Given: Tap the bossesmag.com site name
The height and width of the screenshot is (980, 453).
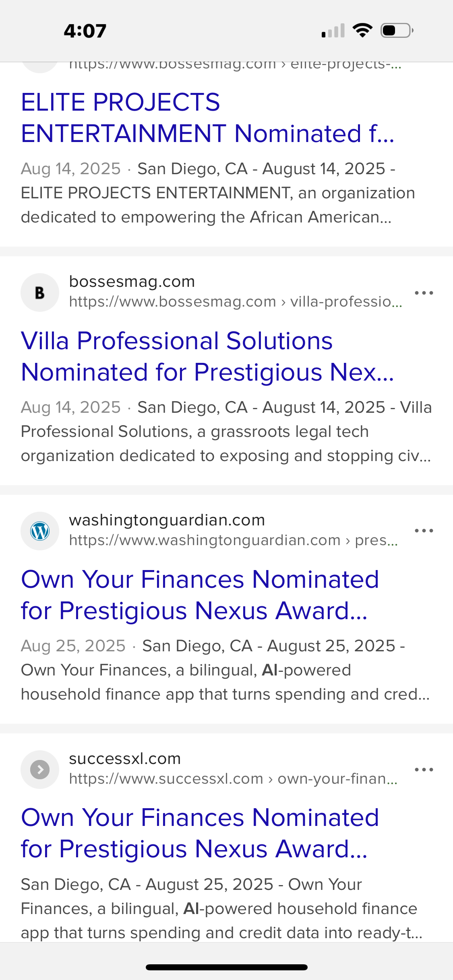Looking at the screenshot, I should coord(132,282).
